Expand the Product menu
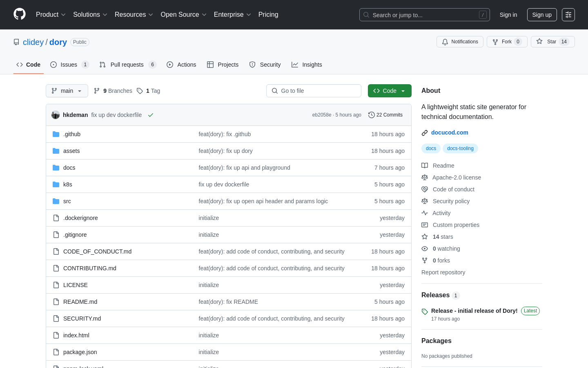The image size is (588, 368). pyautogui.click(x=51, y=15)
